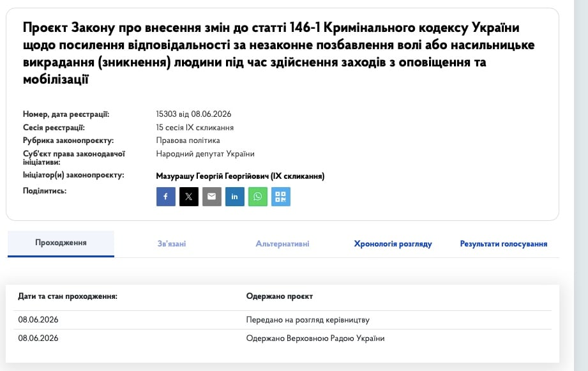Click the Правова політика rubric value
This screenshot has height=371, width=588.
[x=188, y=140]
